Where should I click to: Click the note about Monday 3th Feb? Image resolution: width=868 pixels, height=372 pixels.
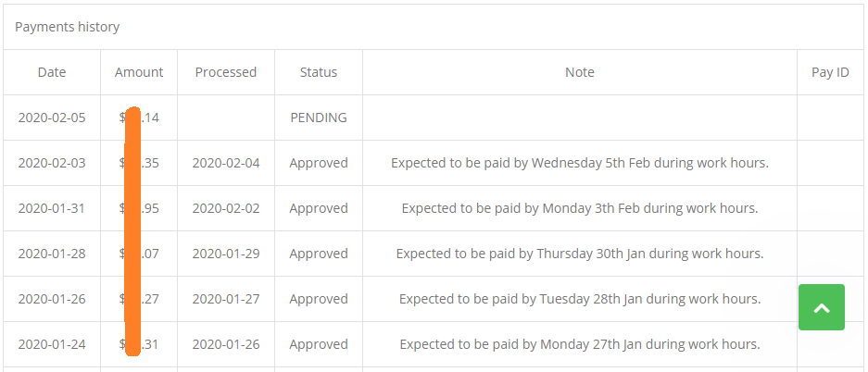point(580,208)
